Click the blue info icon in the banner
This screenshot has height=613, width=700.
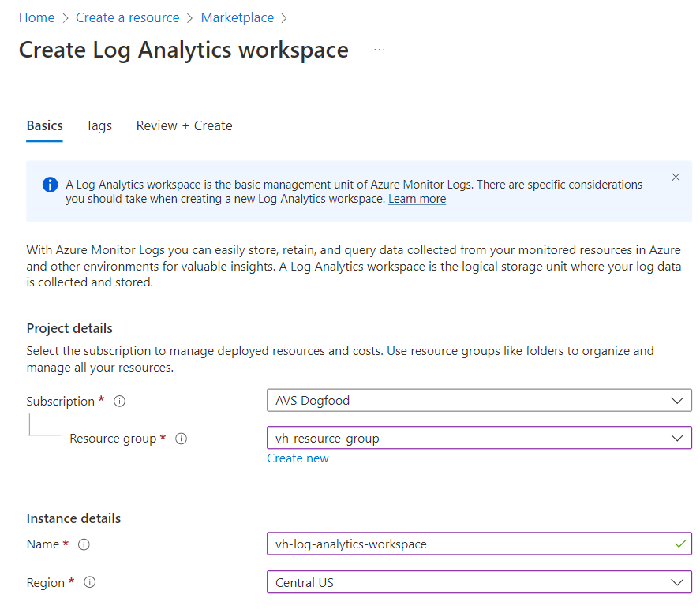(x=50, y=185)
